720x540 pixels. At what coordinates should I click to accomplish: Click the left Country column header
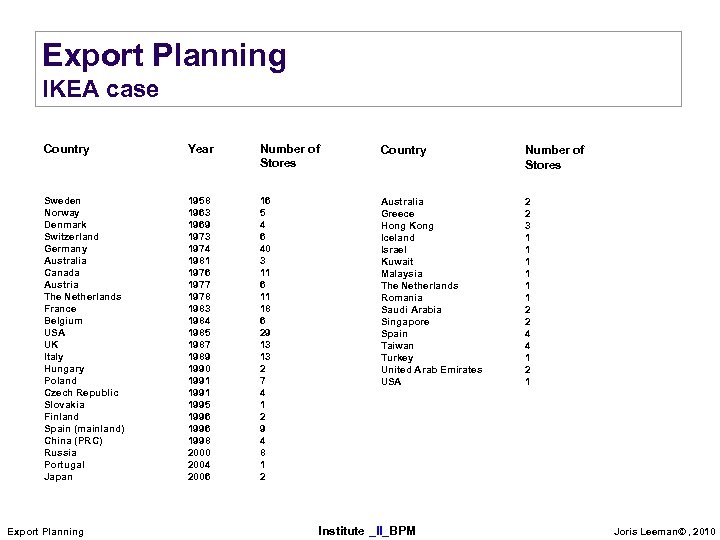pos(66,149)
